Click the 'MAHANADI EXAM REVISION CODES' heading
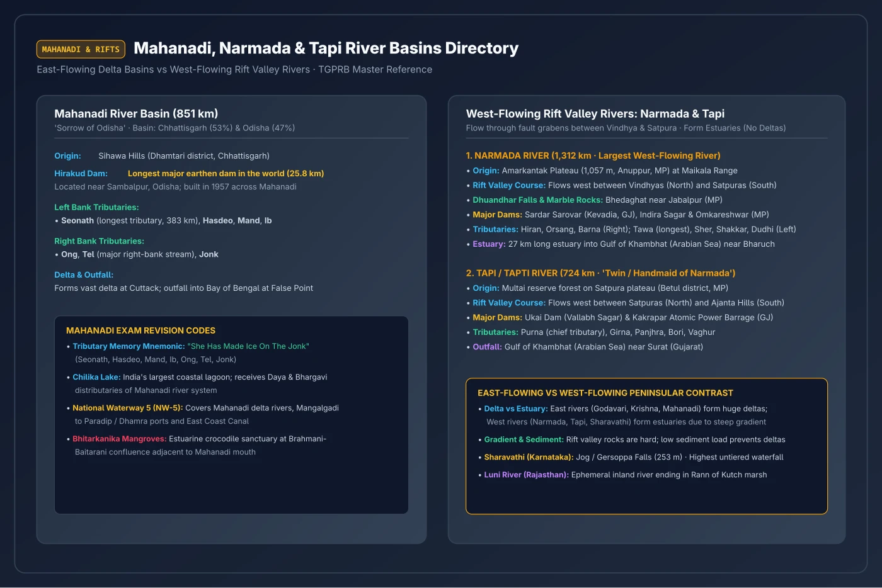Viewport: 882px width, 588px height. tap(140, 331)
